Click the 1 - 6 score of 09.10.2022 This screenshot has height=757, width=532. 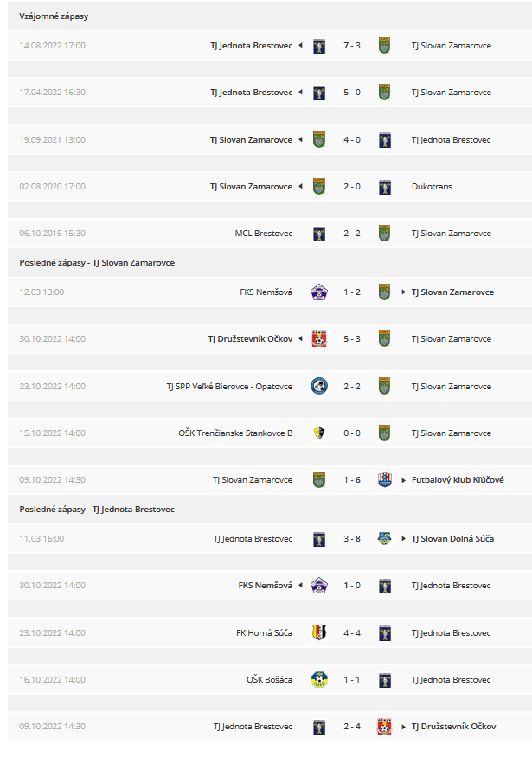click(352, 480)
